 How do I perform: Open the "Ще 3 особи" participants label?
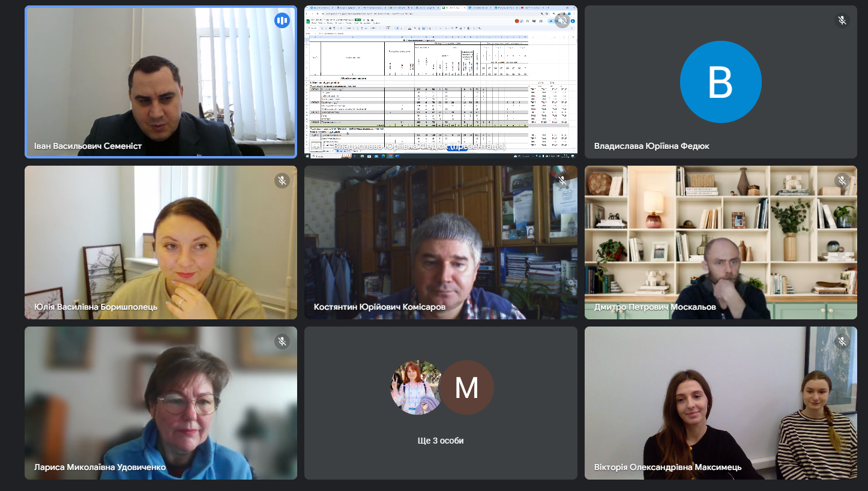(x=441, y=441)
